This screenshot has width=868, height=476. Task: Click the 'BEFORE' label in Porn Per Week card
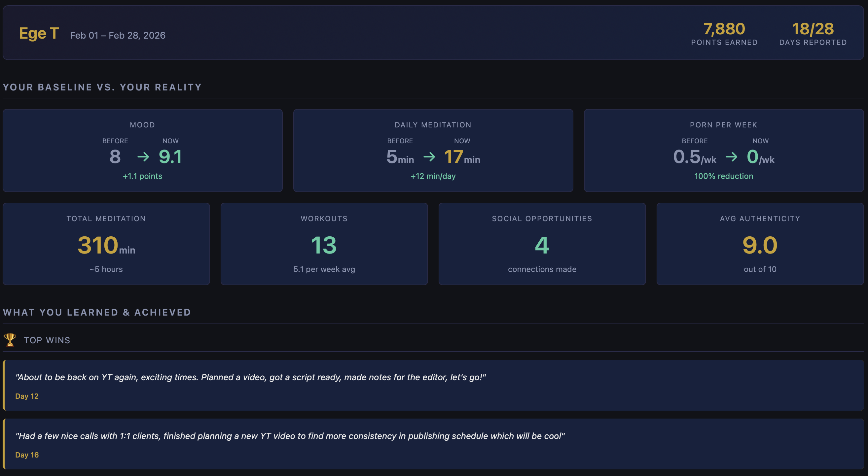coord(695,141)
